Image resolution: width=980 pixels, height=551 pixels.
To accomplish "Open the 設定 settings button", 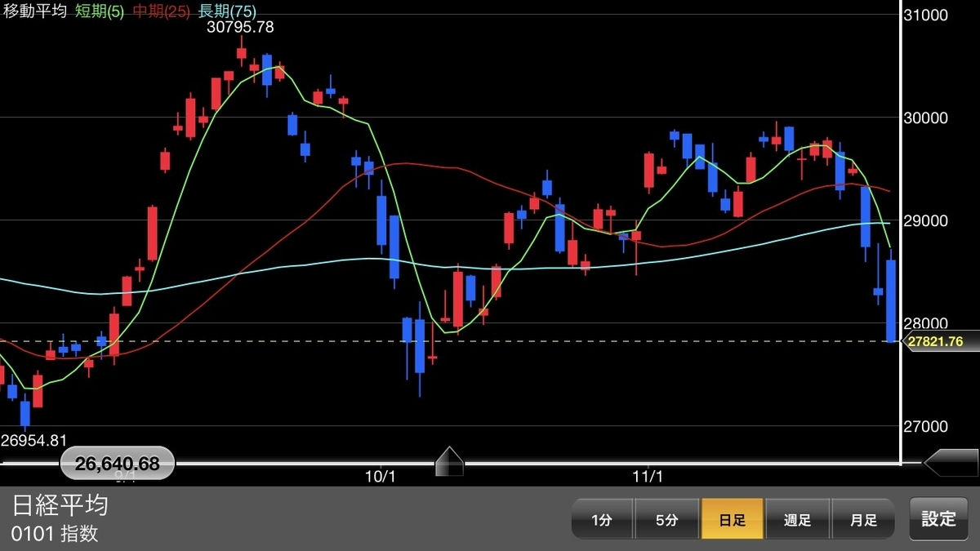I will (939, 519).
